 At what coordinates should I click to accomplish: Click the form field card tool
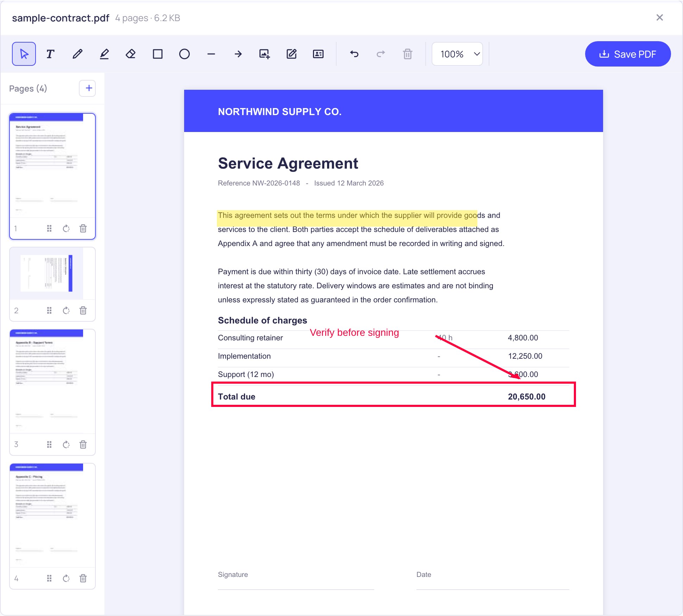point(318,54)
